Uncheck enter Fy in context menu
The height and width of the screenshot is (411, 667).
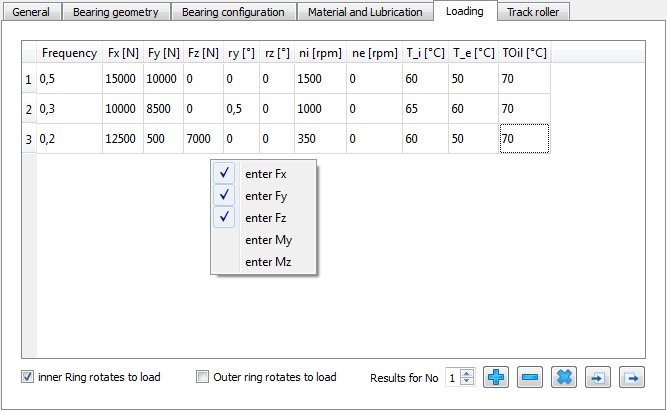point(265,196)
